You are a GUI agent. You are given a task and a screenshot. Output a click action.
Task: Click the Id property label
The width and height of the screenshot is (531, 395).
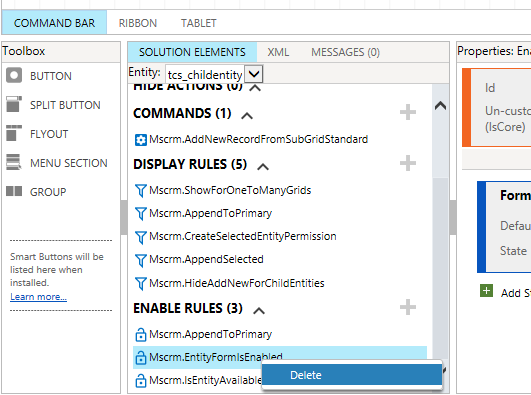point(490,88)
